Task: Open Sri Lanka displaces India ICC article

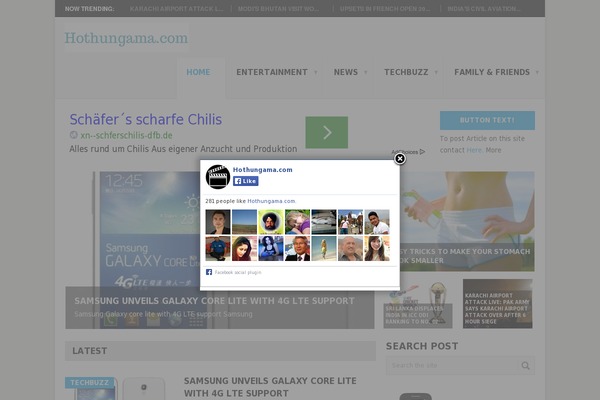Action: tap(418, 304)
